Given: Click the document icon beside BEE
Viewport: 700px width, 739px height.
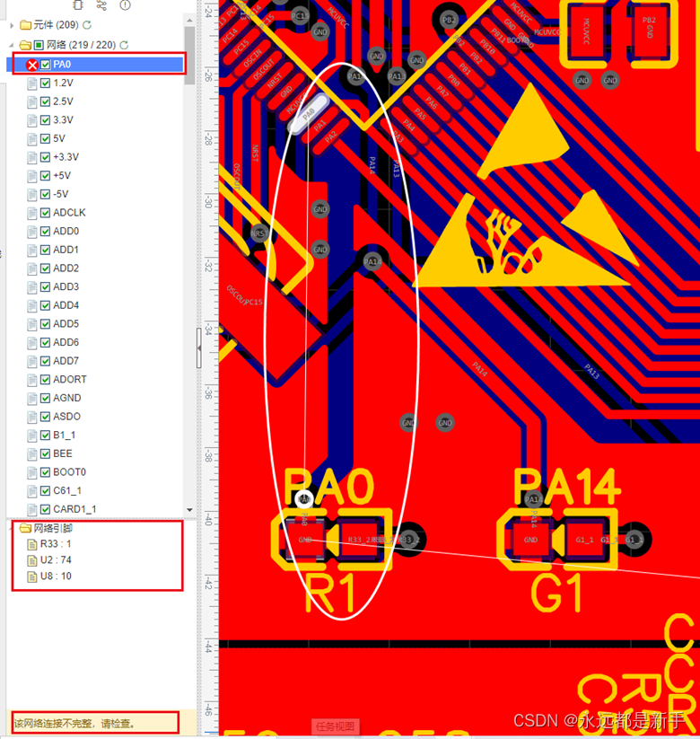Looking at the screenshot, I should click(32, 453).
